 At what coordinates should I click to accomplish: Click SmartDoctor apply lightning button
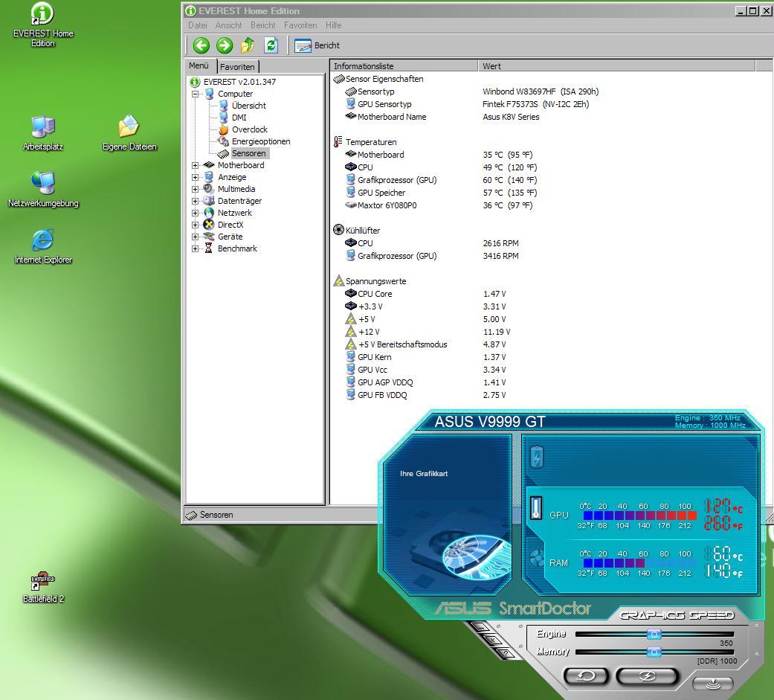coord(647,675)
